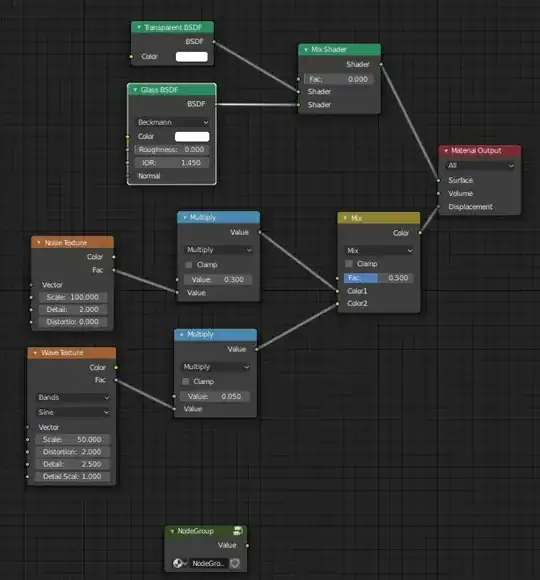Click the Noise Texture Color output socket
Viewport: 540px width, 580px height.
[x=114, y=257]
